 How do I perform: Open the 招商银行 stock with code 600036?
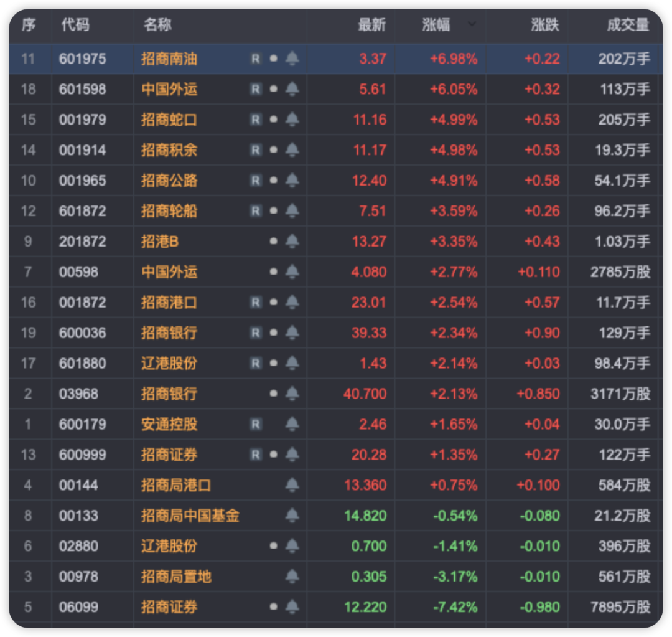169,333
